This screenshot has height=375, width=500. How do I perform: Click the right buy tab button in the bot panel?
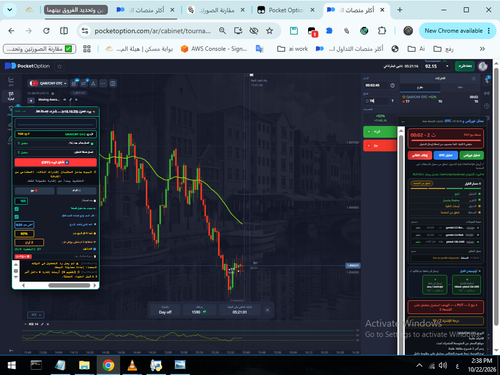[77, 191]
